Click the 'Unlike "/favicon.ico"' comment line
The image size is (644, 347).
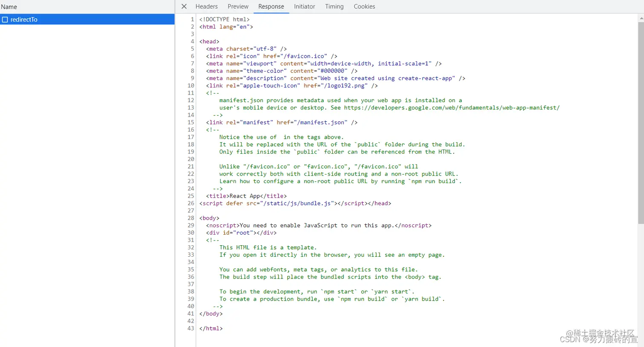tap(319, 166)
